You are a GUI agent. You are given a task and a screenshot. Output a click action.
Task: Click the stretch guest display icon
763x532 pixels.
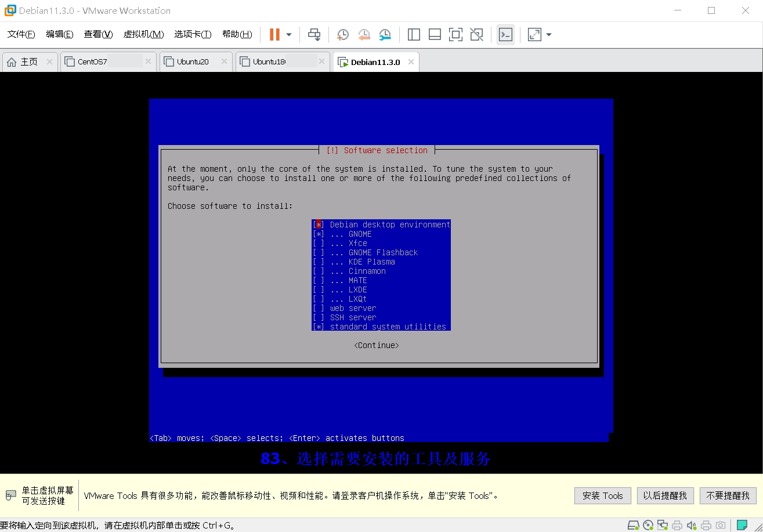534,35
